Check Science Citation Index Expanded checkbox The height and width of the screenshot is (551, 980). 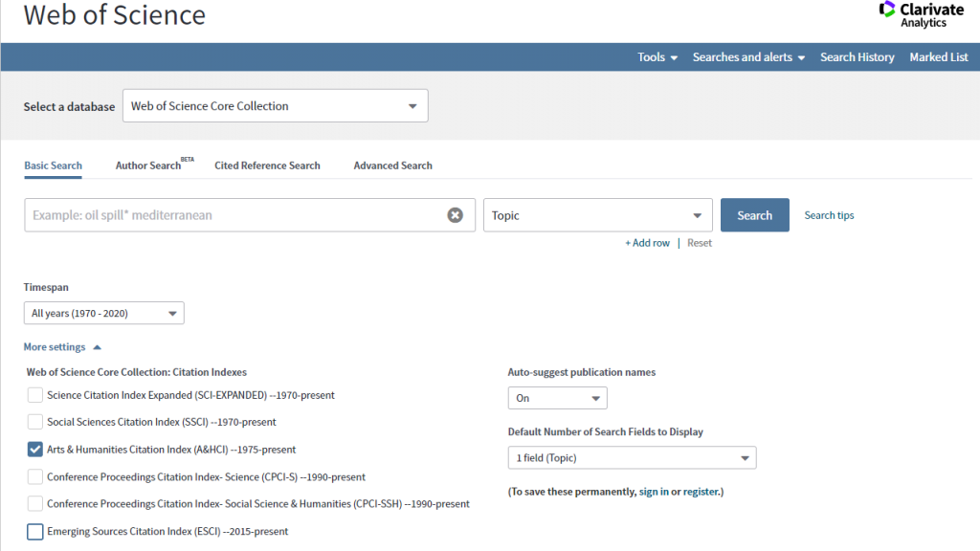(x=35, y=395)
